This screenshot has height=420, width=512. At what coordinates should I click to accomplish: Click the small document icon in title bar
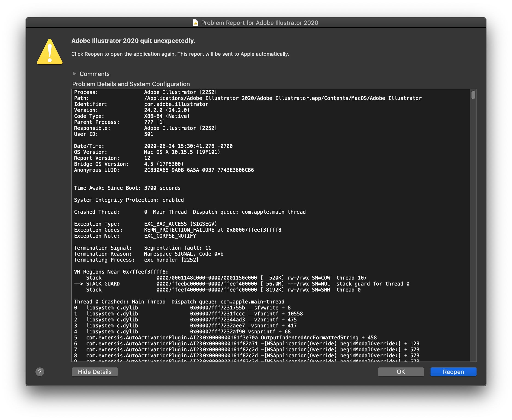195,23
